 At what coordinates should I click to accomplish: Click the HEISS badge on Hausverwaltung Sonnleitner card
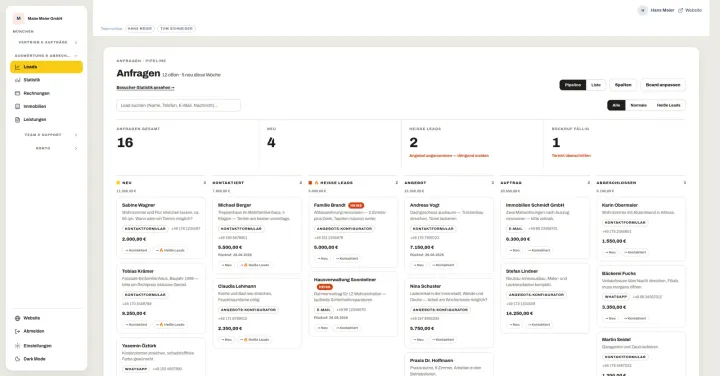pyautogui.click(x=325, y=287)
